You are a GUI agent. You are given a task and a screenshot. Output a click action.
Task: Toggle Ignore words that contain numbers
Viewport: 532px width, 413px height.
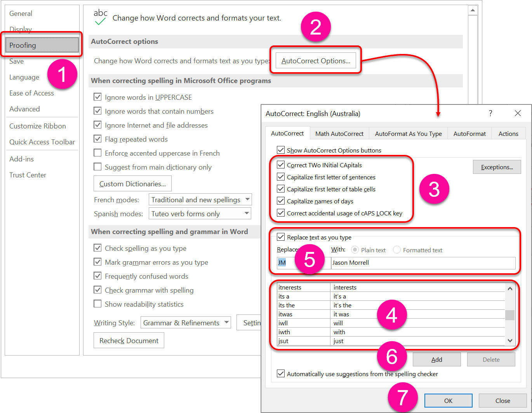[x=98, y=111]
